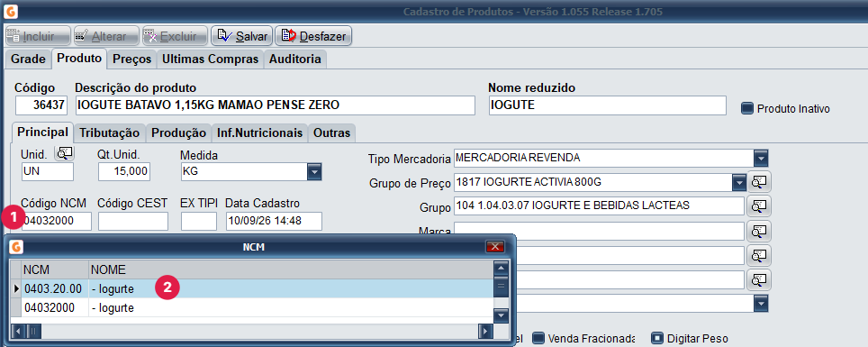Screen dimensions: 868x347
Task: Click the Alterar toolbar button
Action: [107, 36]
